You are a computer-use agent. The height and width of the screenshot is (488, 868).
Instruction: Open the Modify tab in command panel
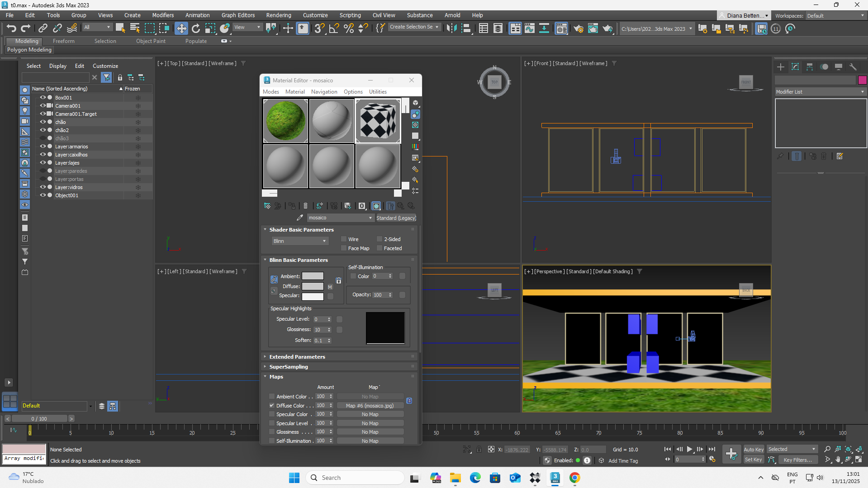point(795,67)
